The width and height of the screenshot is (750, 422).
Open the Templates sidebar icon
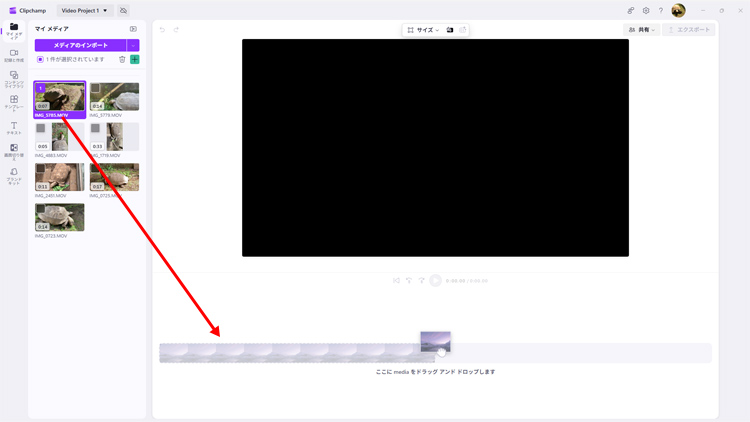tap(14, 103)
